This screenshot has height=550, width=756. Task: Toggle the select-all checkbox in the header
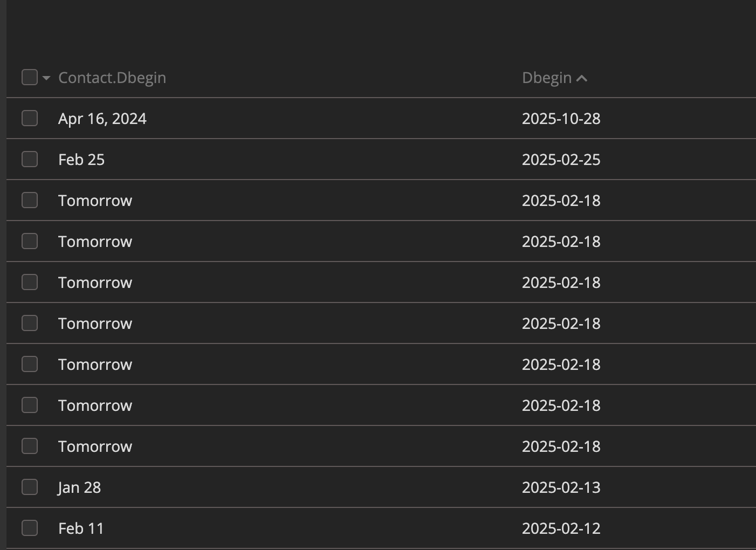(x=30, y=77)
